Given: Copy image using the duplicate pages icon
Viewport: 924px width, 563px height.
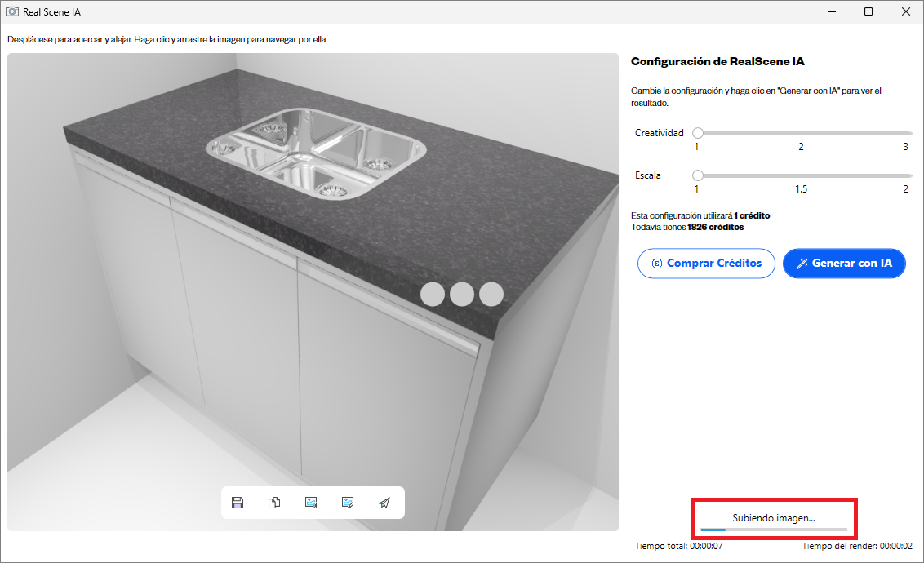Looking at the screenshot, I should (x=274, y=503).
